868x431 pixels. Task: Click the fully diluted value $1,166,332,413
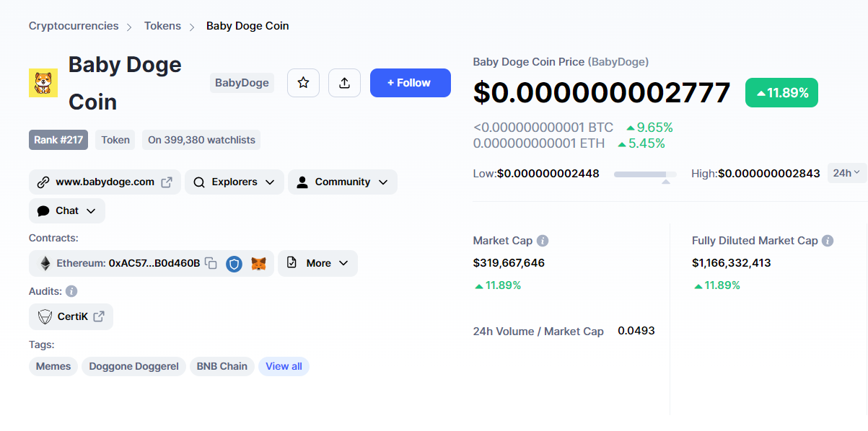[x=732, y=263]
